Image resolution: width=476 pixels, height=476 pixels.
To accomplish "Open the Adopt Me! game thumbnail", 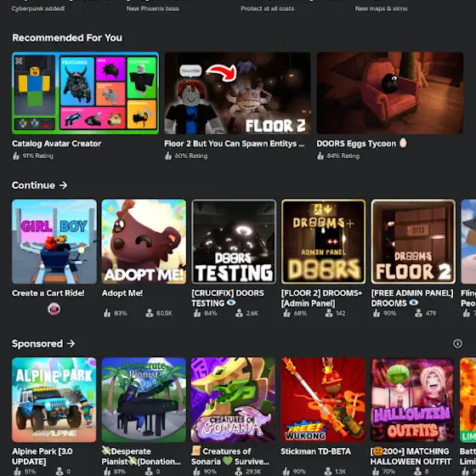I will pyautogui.click(x=144, y=241).
